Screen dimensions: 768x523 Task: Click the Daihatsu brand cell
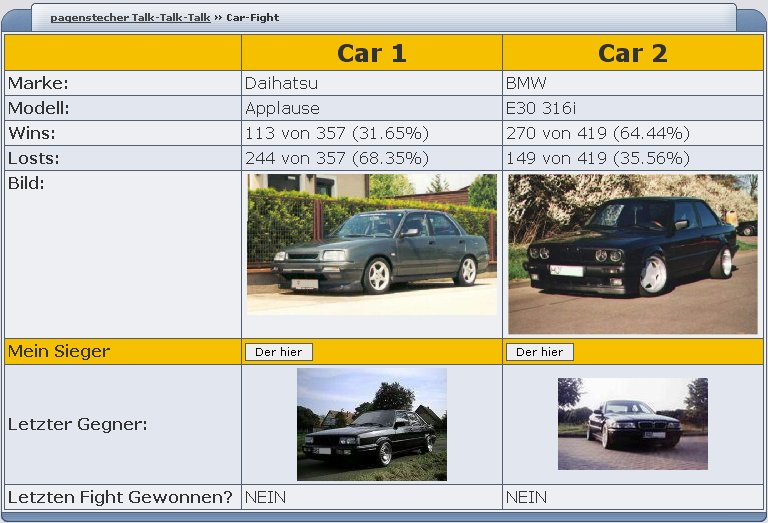pyautogui.click(x=372, y=83)
